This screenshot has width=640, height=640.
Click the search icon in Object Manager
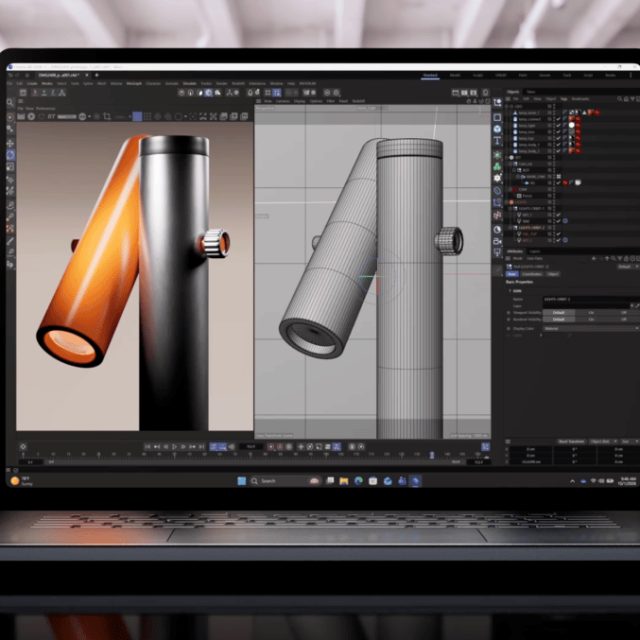pos(620,99)
